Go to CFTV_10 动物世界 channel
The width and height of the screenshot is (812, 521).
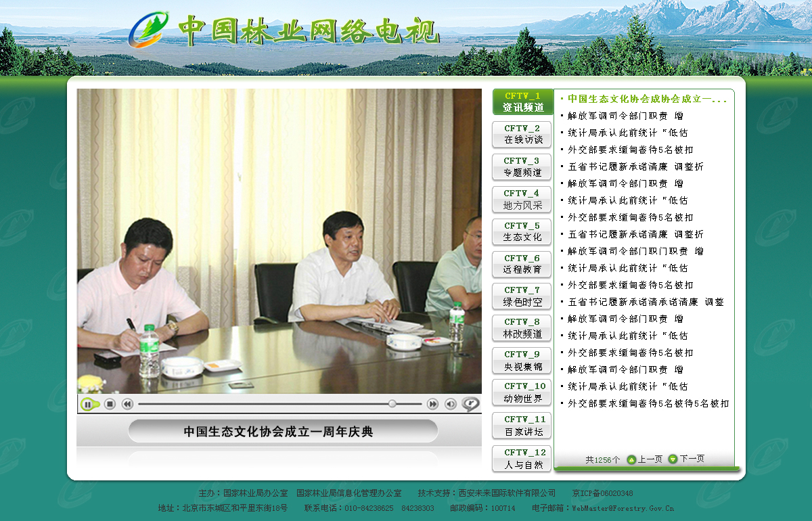(522, 392)
